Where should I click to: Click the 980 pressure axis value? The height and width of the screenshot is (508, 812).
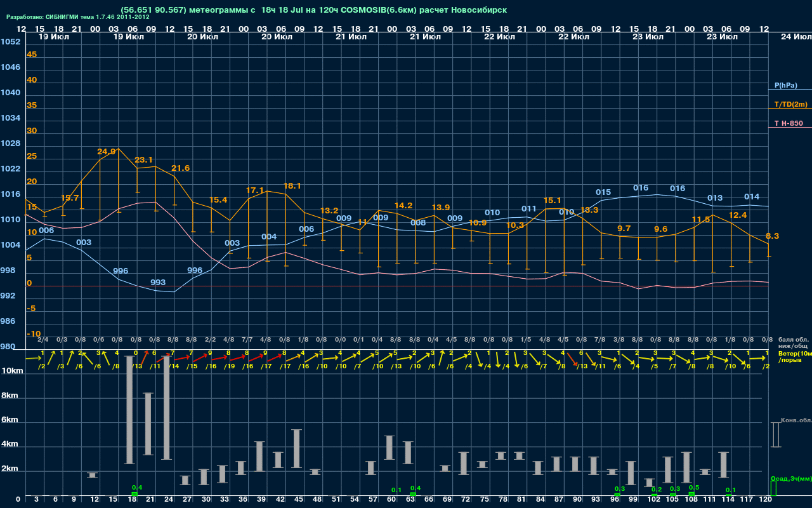pos(8,347)
